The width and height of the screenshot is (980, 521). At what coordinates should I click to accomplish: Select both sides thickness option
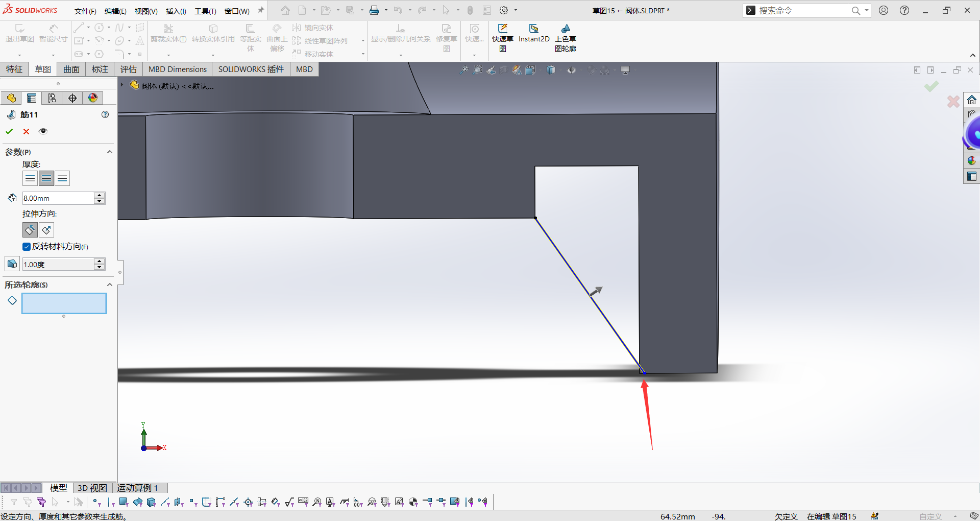46,178
